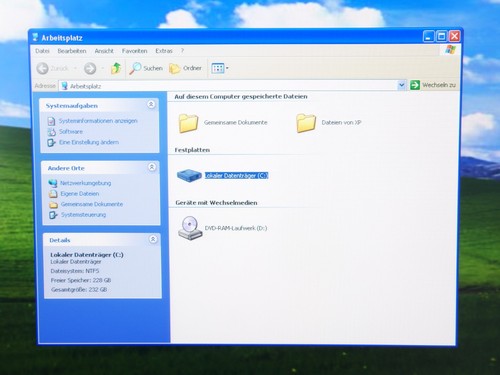Screen dimensions: 500x375
Task: Click the Systemsteuerung icon
Action: tap(53, 215)
